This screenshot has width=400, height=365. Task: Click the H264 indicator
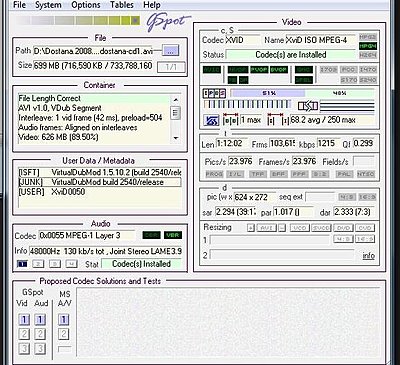coord(368,55)
